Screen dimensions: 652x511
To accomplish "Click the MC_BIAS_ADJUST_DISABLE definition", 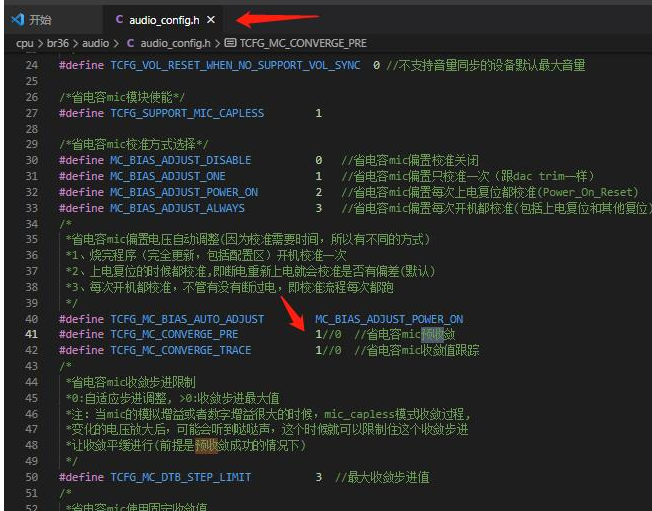I will point(180,160).
